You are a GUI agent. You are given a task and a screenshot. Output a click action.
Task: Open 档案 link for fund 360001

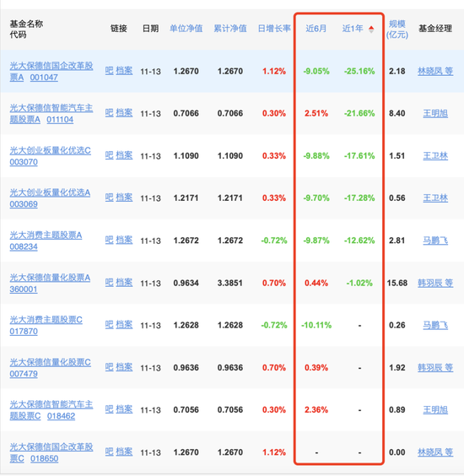[124, 283]
